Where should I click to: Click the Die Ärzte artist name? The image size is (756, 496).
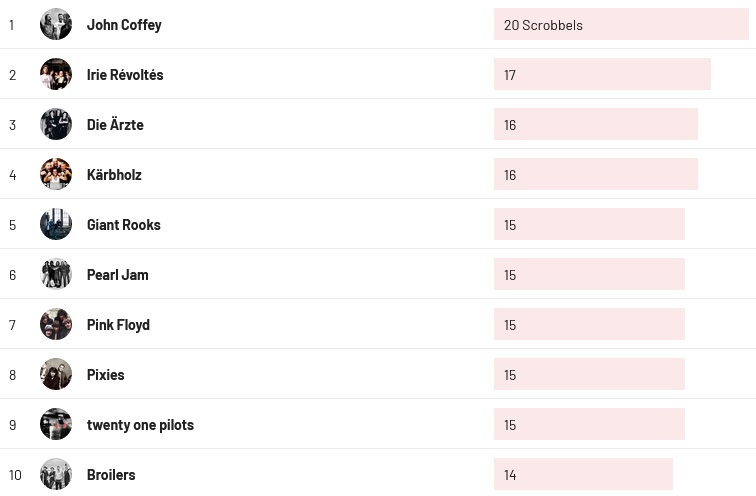pyautogui.click(x=115, y=125)
